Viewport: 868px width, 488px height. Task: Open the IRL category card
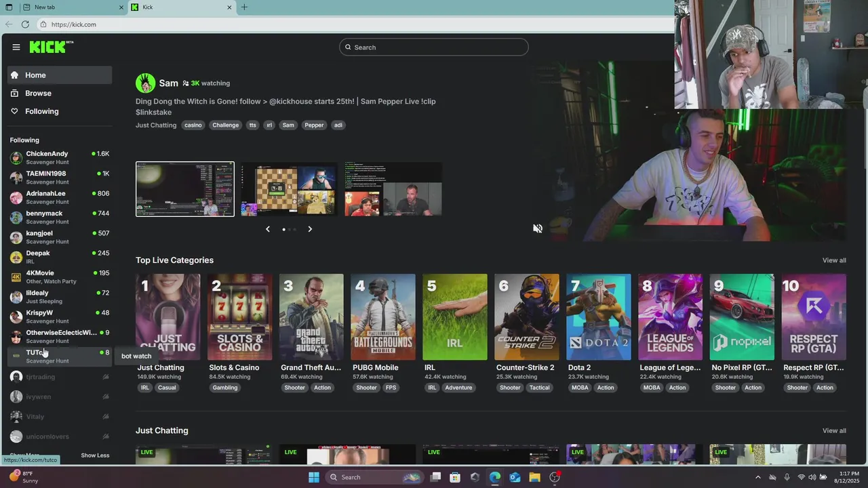pos(455,317)
